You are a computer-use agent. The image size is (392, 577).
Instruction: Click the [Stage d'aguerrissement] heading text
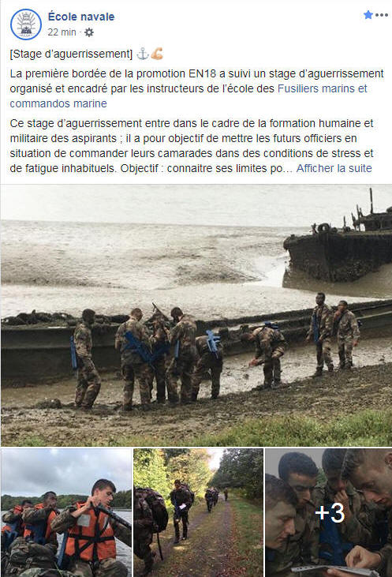coord(71,54)
